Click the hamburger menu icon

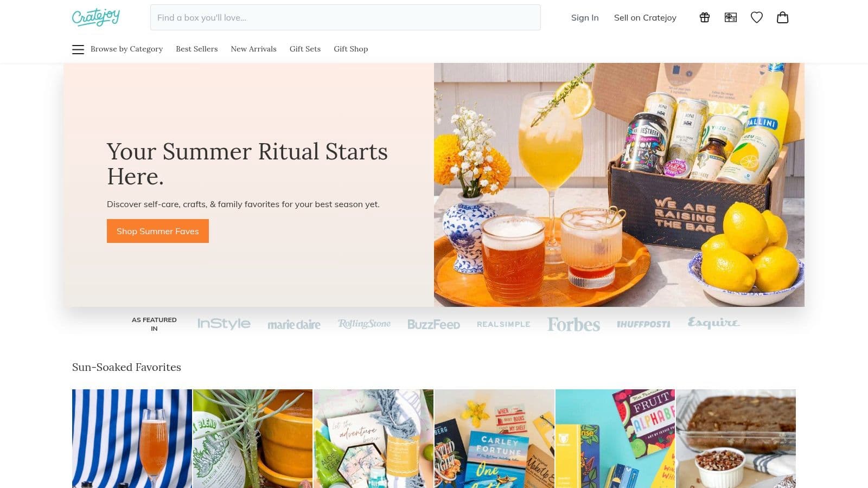(x=78, y=49)
